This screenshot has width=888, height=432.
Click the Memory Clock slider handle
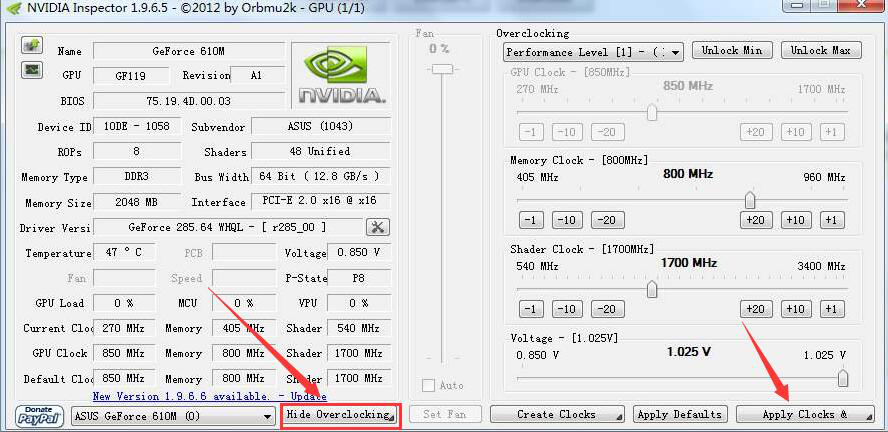pyautogui.click(x=750, y=200)
